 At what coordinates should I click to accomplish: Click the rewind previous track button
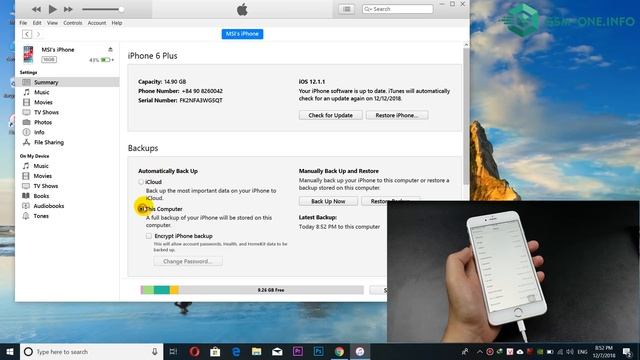(x=36, y=9)
